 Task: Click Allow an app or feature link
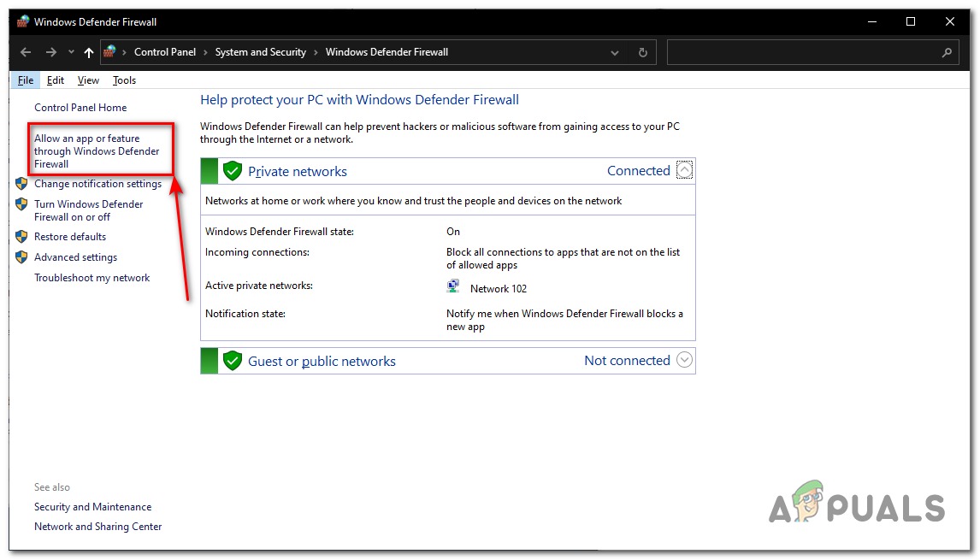tap(97, 151)
